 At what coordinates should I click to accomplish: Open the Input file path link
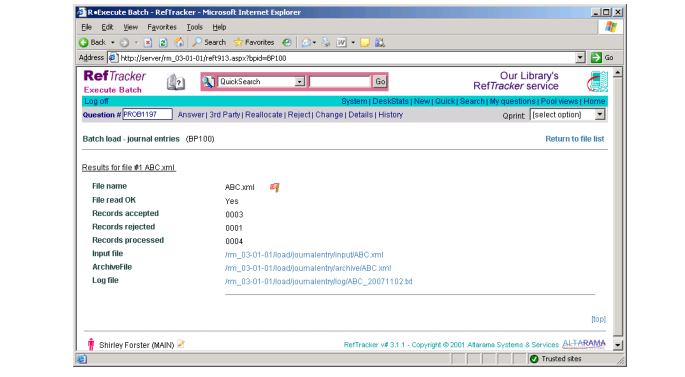[304, 255]
